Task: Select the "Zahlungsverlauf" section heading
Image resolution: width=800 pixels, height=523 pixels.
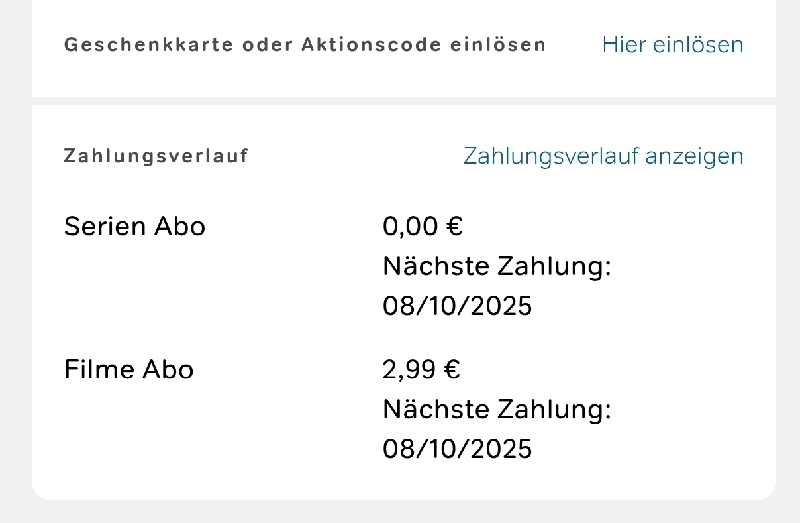Action: (x=156, y=156)
